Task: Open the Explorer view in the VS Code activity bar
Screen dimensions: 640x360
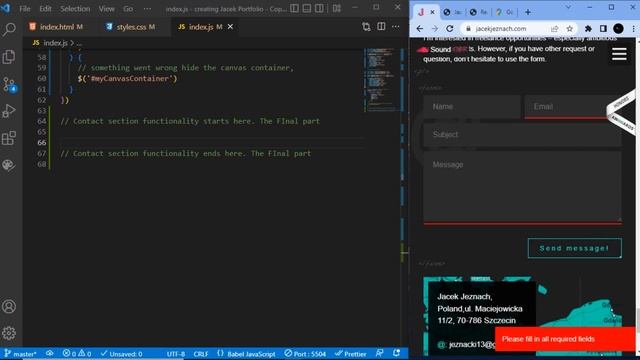Action: [9, 57]
